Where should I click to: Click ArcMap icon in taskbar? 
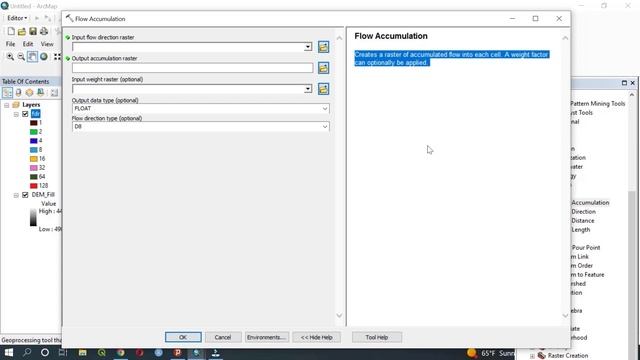196,353
